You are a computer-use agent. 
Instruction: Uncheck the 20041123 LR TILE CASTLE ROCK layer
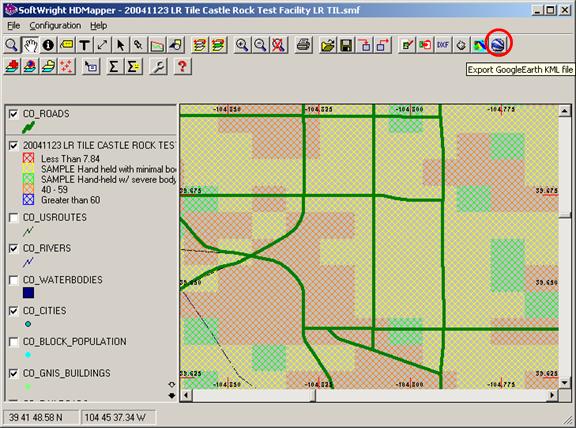tap(13, 146)
